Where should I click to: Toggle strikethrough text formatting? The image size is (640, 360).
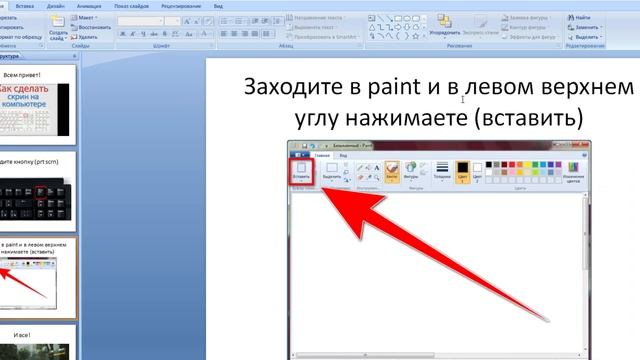(154, 34)
